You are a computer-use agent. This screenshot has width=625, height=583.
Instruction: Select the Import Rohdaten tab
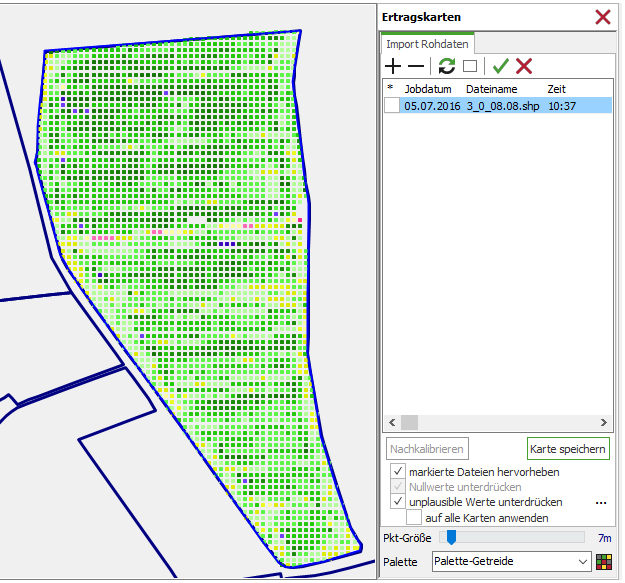point(428,44)
